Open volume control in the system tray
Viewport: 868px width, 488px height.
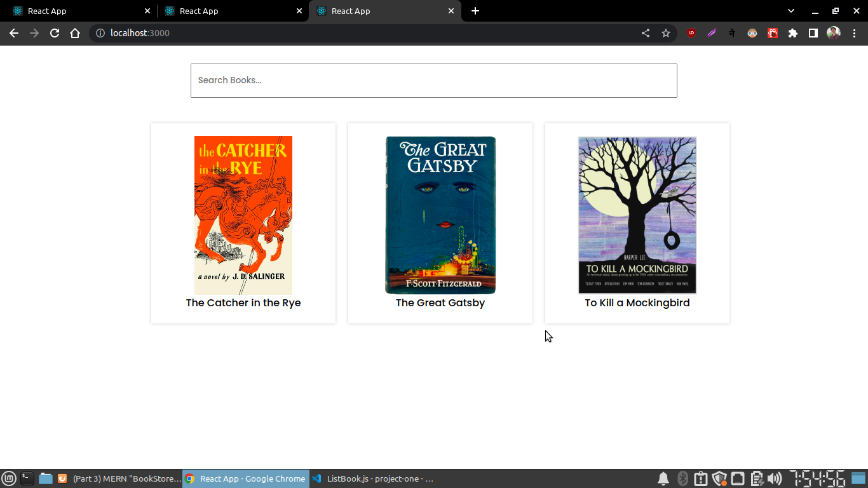pyautogui.click(x=775, y=478)
